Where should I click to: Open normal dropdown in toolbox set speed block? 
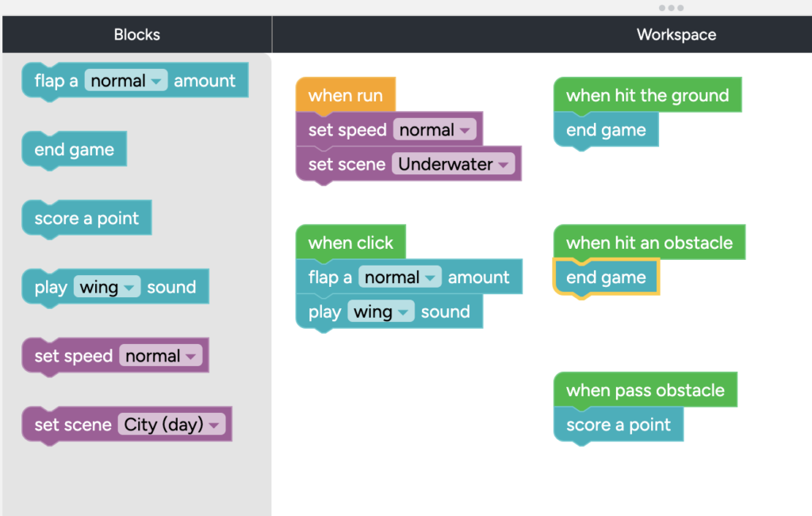point(160,356)
